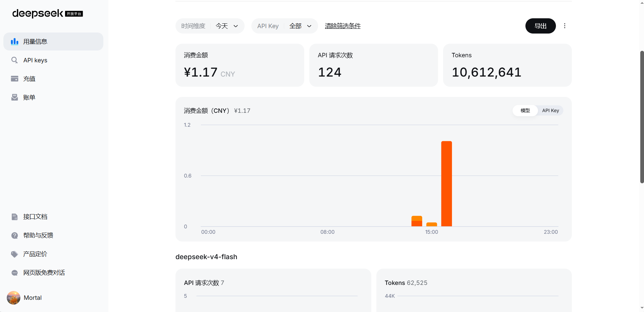Open the three-dot more options menu
This screenshot has width=644, height=312.
click(565, 26)
